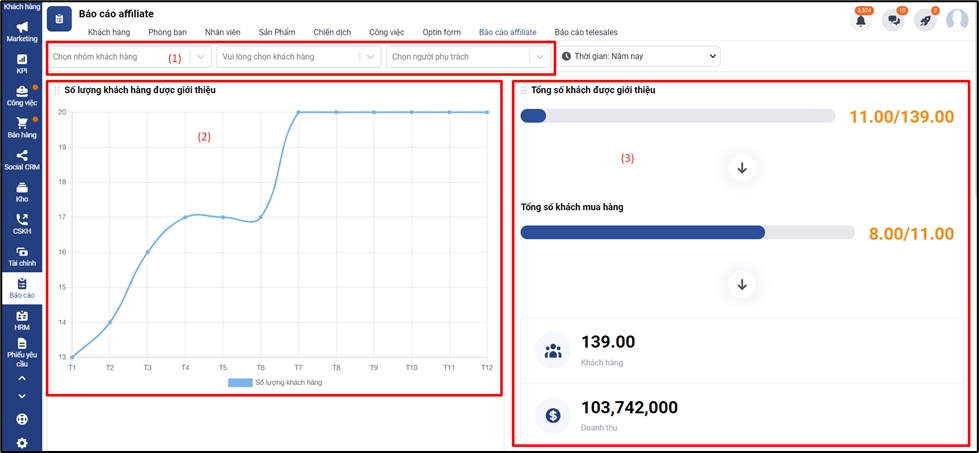The image size is (979, 453).
Task: Open the chat messages icon
Action: coord(893,20)
